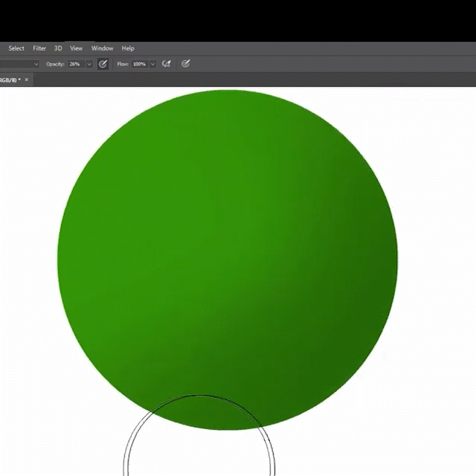Open the Window menu
This screenshot has height=476, width=476.
103,48
